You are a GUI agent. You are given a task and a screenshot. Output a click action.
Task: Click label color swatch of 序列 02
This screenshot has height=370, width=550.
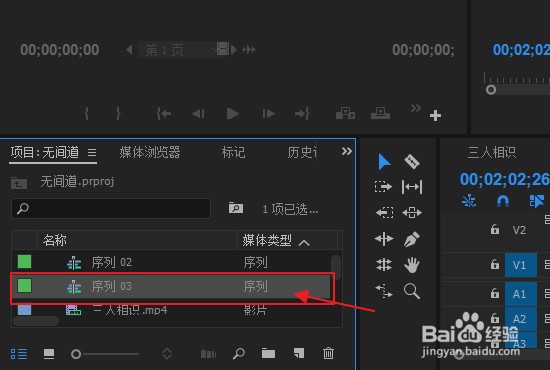[x=25, y=262]
